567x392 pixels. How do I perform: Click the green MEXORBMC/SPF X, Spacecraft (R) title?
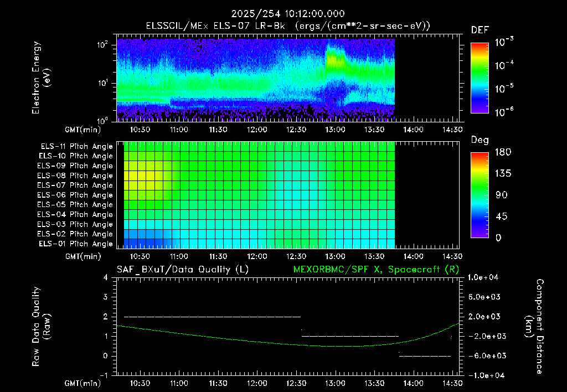pyautogui.click(x=376, y=270)
